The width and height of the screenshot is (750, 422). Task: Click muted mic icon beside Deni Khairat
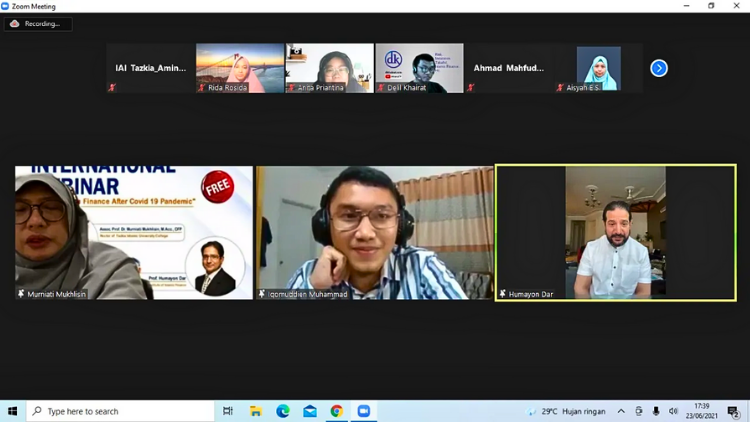[x=381, y=88]
